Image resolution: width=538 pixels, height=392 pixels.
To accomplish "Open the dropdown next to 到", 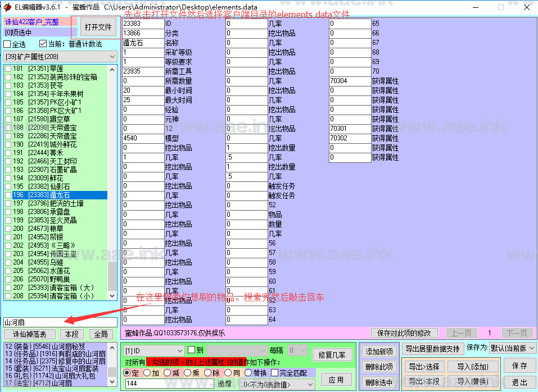I will click(237, 350).
